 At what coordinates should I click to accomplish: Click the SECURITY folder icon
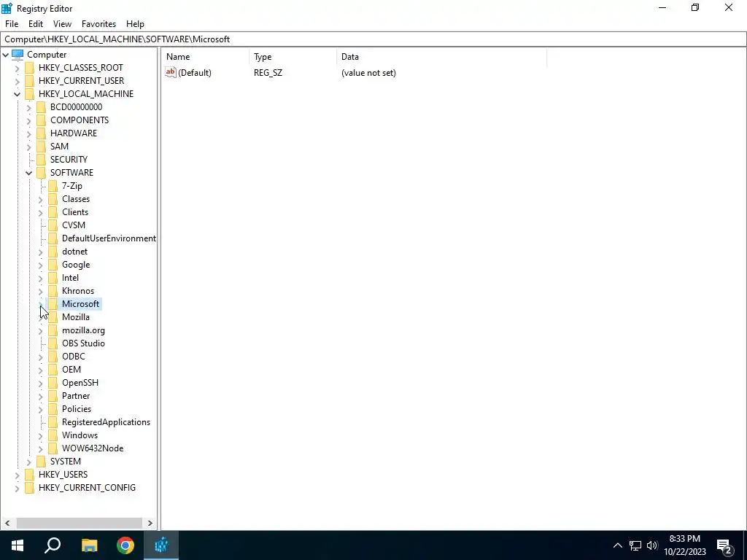42,160
